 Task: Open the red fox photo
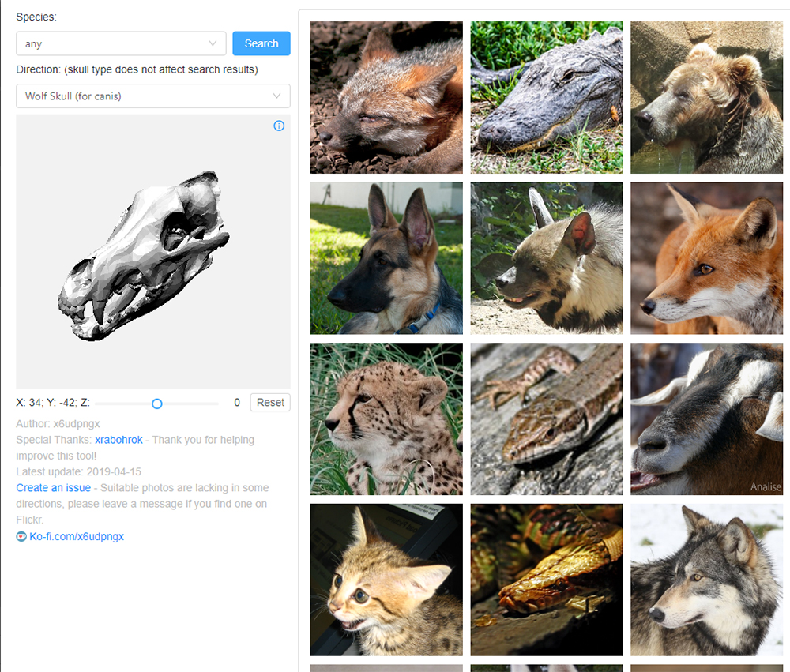706,258
